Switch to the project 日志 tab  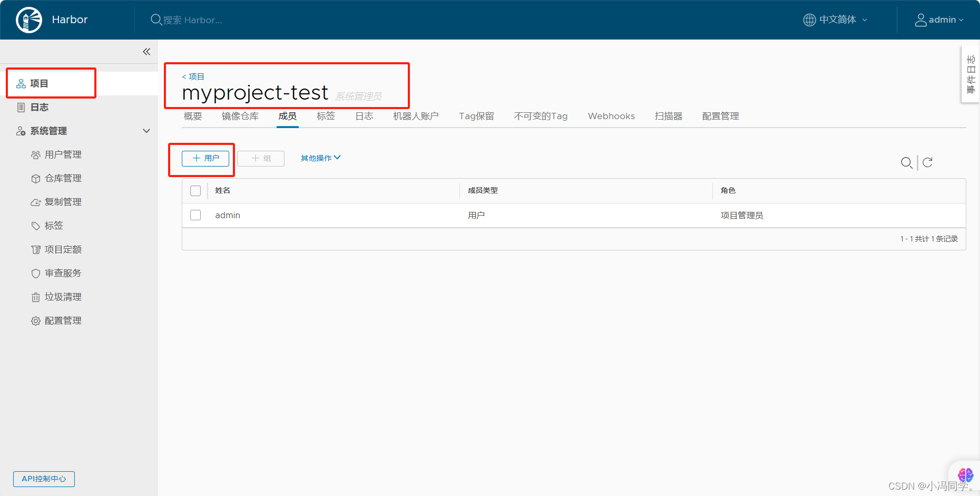[364, 116]
